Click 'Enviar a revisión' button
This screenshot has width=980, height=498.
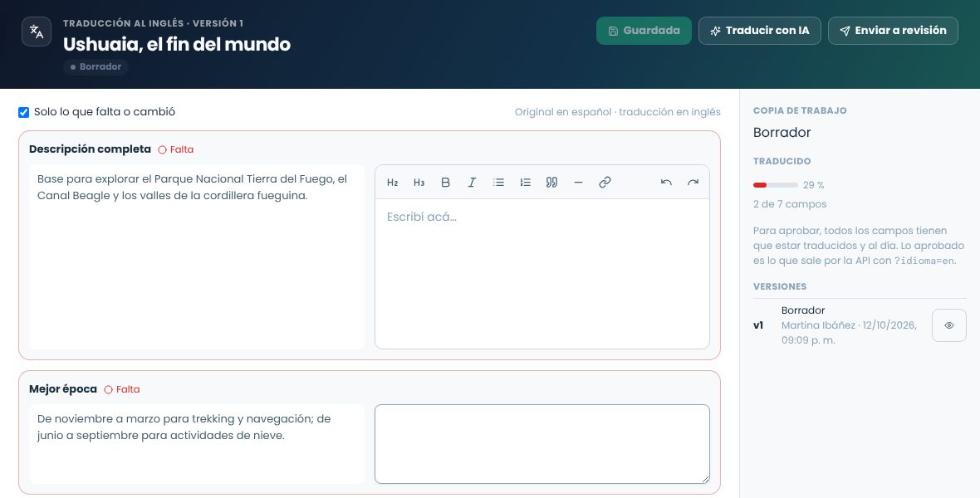click(893, 31)
